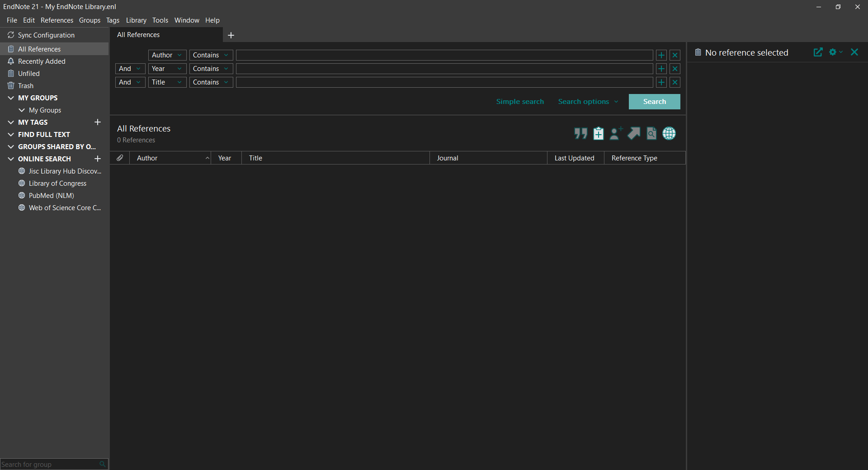The image size is (868, 470).
Task: Open the Library menu
Action: click(x=136, y=20)
